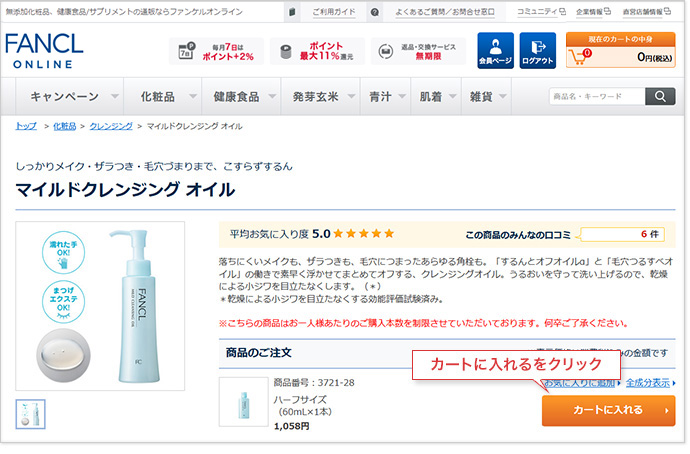
Task: Open the 直営店舗情報 link
Action: coord(646,12)
